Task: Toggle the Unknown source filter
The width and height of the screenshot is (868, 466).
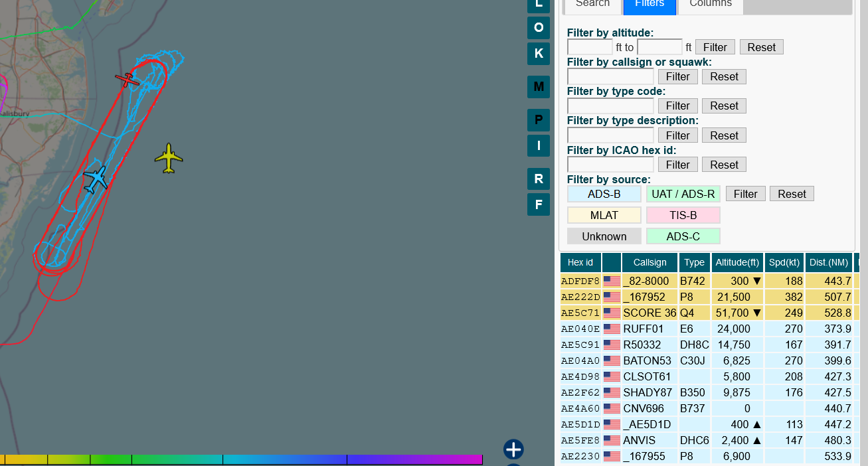Action: [x=604, y=236]
